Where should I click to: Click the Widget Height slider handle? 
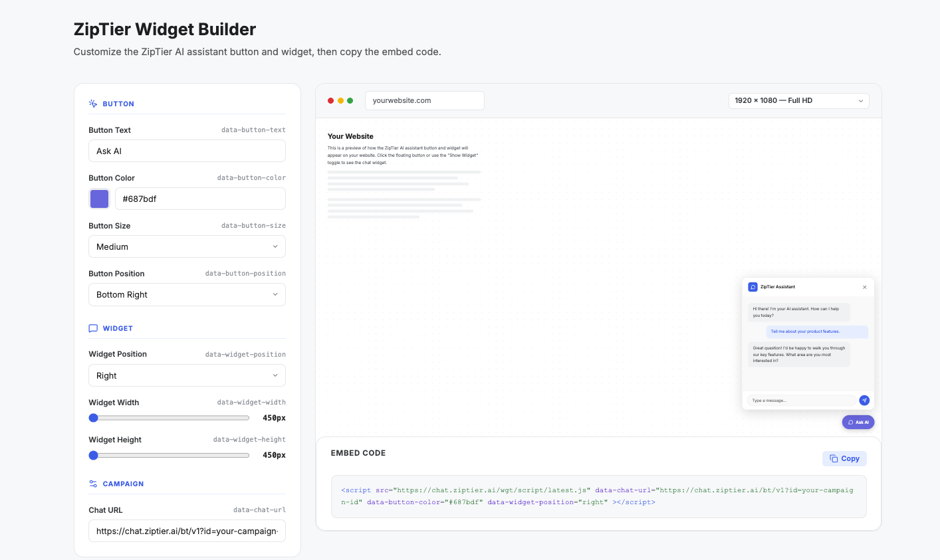pos(94,455)
